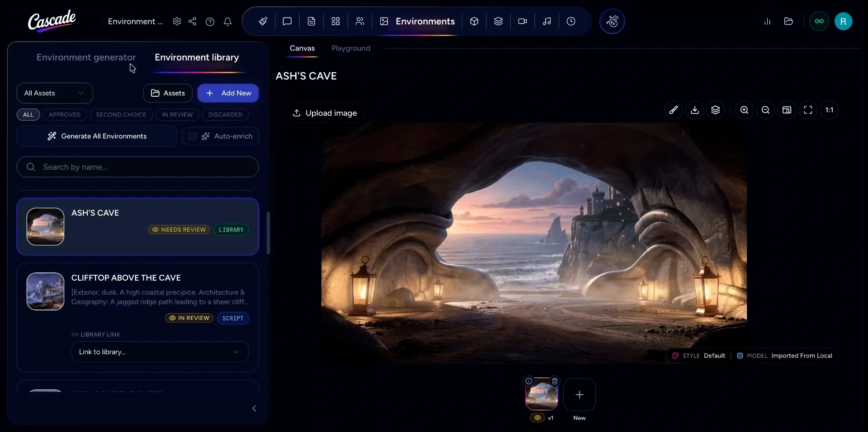The height and width of the screenshot is (432, 868).
Task: Enable the Auto-enrich checkbox
Action: [x=193, y=136]
